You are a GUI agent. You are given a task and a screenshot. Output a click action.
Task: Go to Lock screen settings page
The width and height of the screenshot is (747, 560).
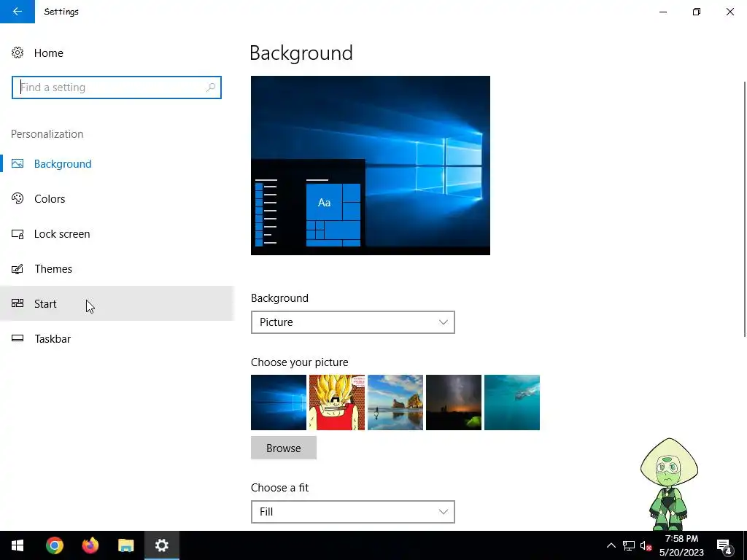point(117,234)
